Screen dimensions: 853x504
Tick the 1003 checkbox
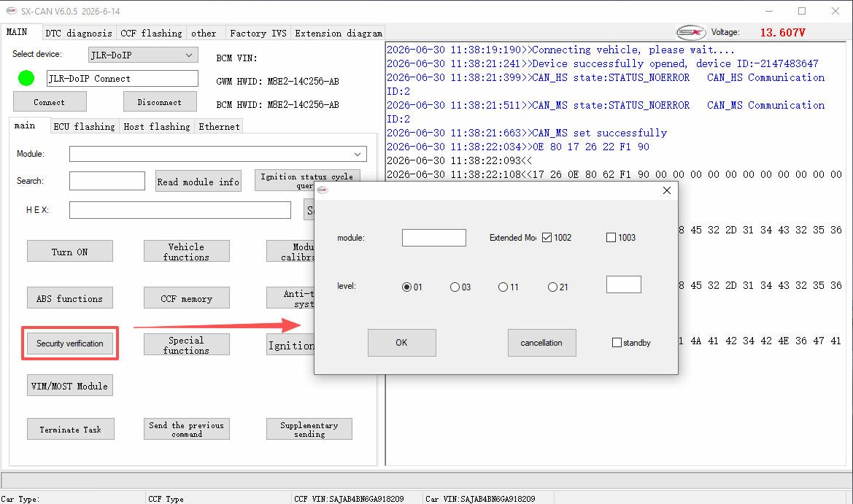click(x=611, y=238)
